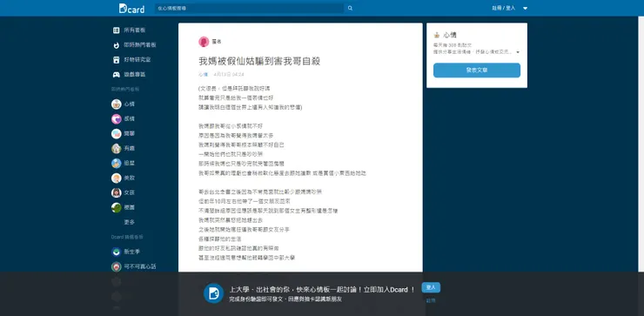Select the 美妝 board icon

[117, 178]
